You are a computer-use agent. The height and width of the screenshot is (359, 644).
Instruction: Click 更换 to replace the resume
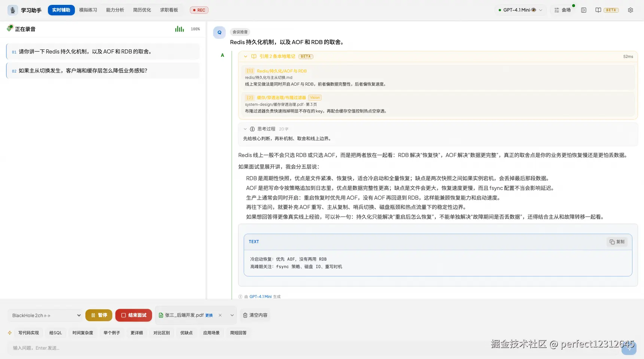209,316
